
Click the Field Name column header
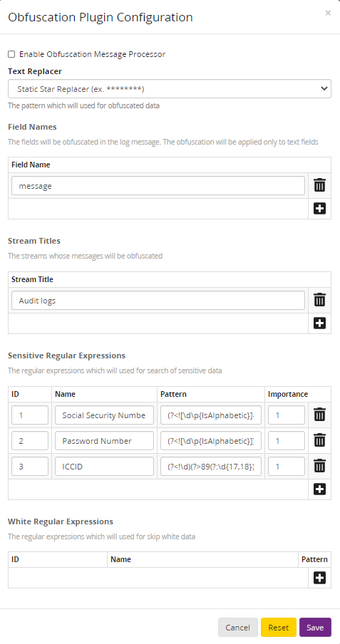click(31, 165)
